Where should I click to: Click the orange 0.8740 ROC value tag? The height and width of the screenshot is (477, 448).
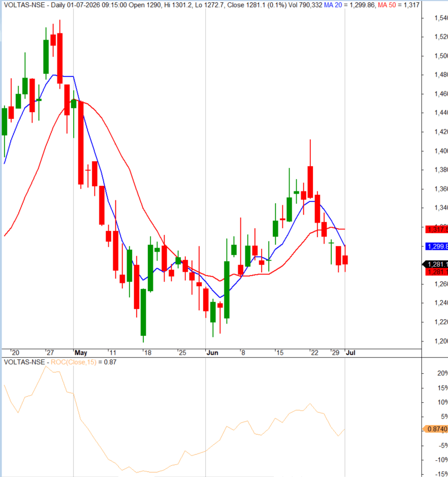(x=436, y=429)
